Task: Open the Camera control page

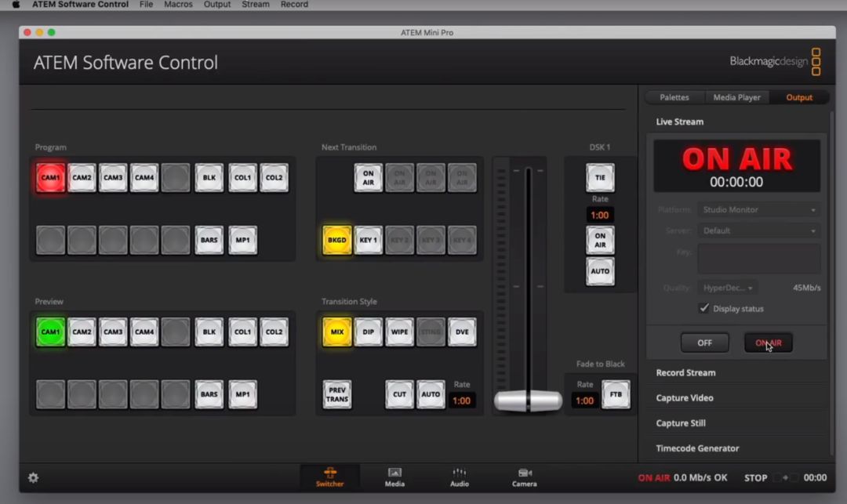Action: (x=524, y=477)
